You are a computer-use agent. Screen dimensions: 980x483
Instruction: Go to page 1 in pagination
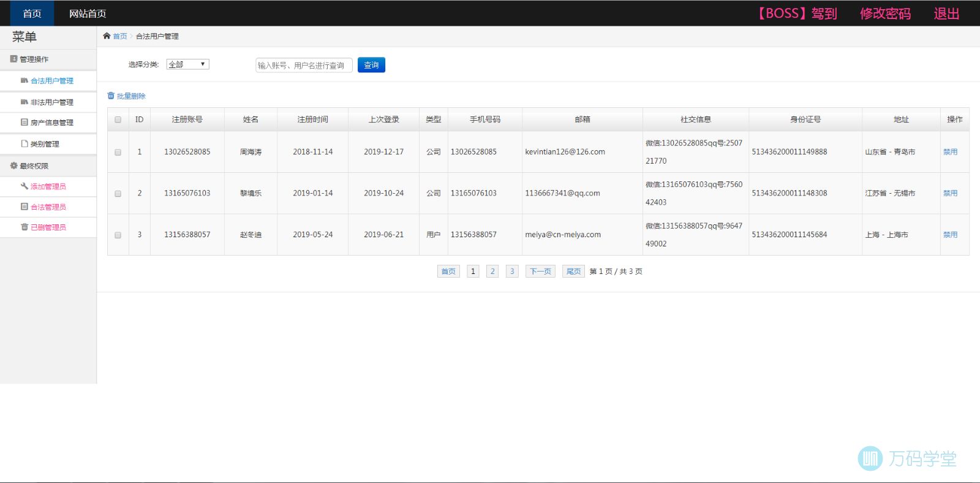[473, 272]
